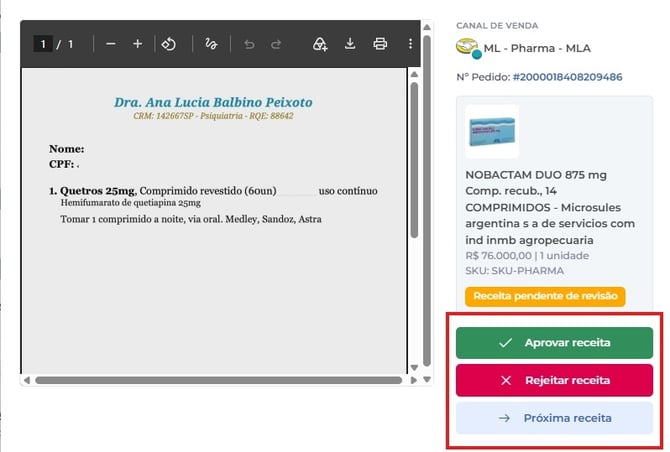Click the add-to-Drive icon in PDF toolbar
Screen dimensions: 670x452
tap(320, 44)
